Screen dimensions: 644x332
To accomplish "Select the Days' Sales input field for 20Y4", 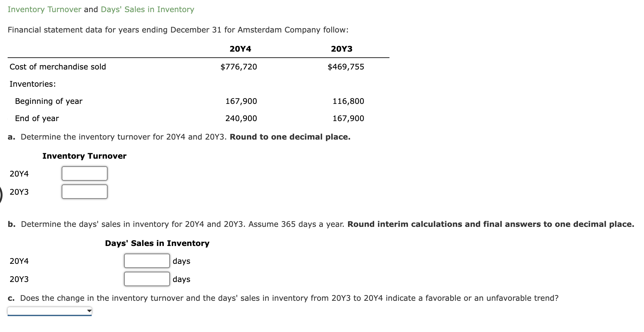I will tap(146, 261).
